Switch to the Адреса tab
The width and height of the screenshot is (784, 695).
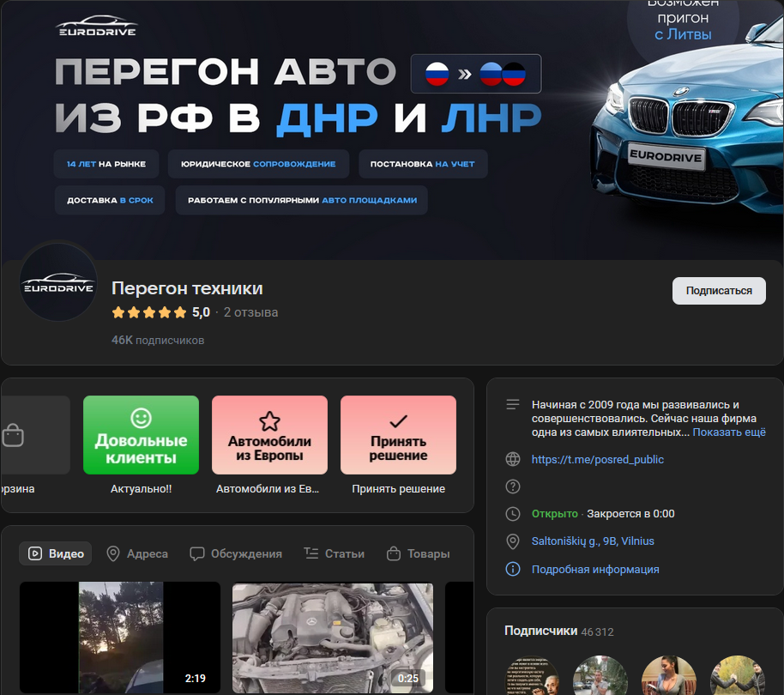pos(137,553)
